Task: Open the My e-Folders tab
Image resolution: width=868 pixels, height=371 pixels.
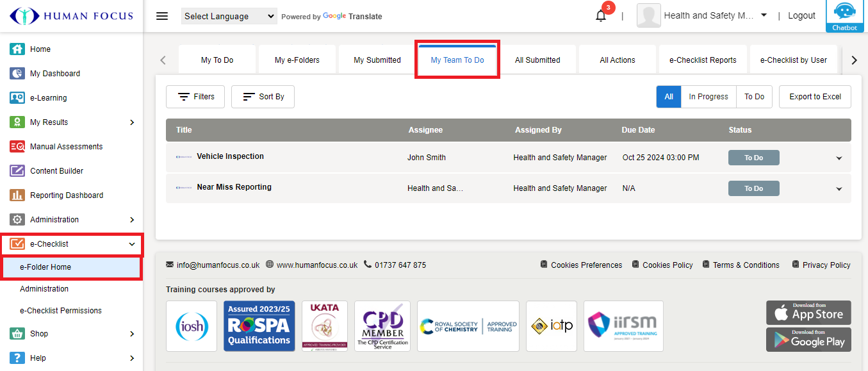Action: tap(297, 60)
